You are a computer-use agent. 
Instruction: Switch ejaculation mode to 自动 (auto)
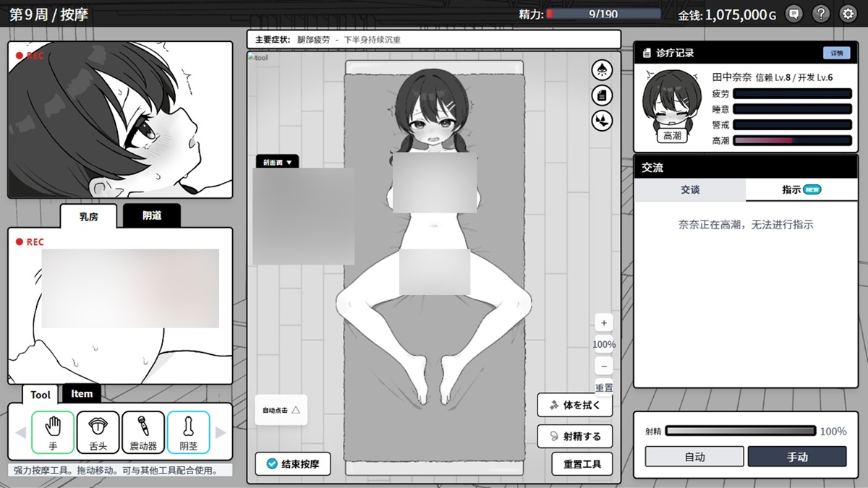(693, 456)
